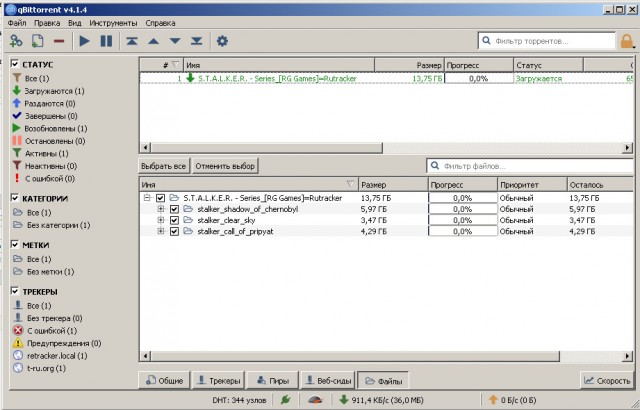Click the upload speed 0 Б/с indicator
Image resolution: width=640 pixels, height=410 pixels.
[x=513, y=400]
